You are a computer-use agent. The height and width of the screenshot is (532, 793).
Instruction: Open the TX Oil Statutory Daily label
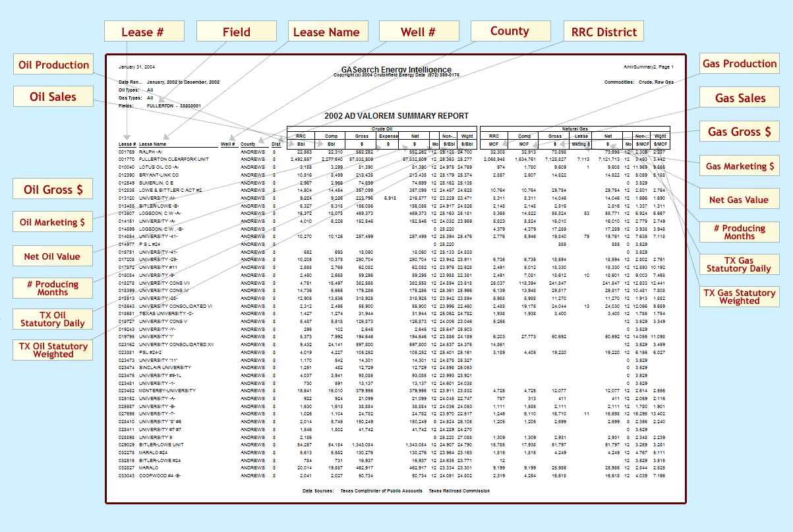53,318
